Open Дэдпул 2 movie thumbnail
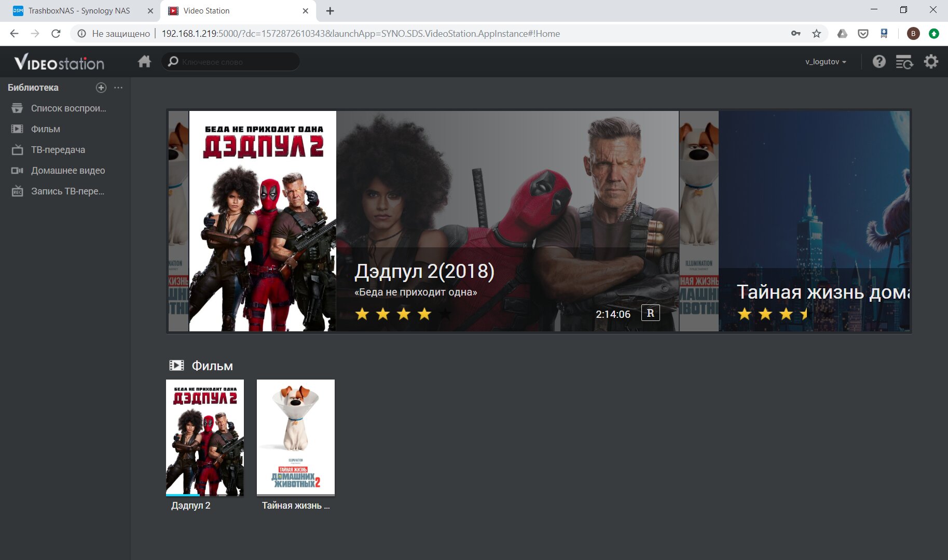Image resolution: width=948 pixels, height=560 pixels. point(205,437)
